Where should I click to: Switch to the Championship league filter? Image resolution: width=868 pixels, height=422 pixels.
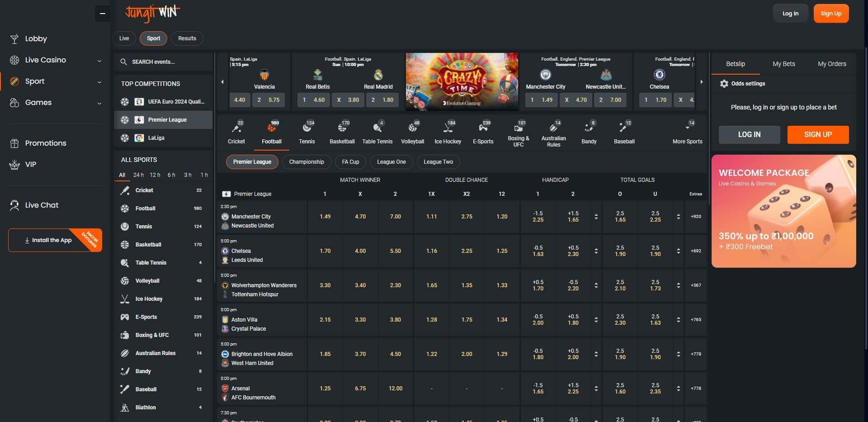(306, 162)
